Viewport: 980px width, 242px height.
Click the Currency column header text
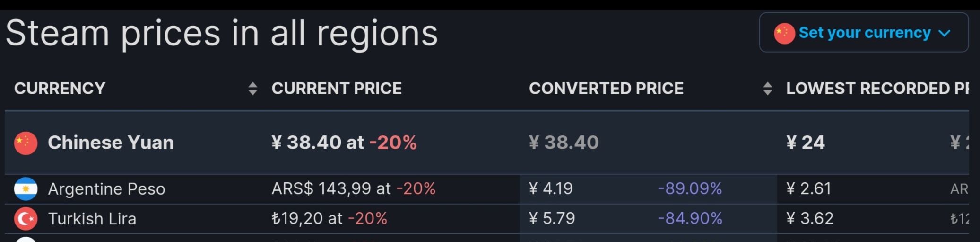(60, 88)
